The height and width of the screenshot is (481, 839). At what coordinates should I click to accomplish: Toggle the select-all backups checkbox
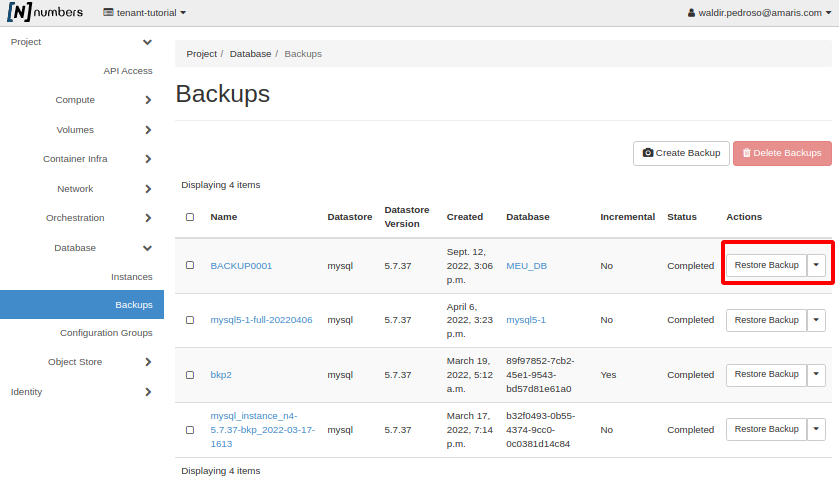[190, 217]
